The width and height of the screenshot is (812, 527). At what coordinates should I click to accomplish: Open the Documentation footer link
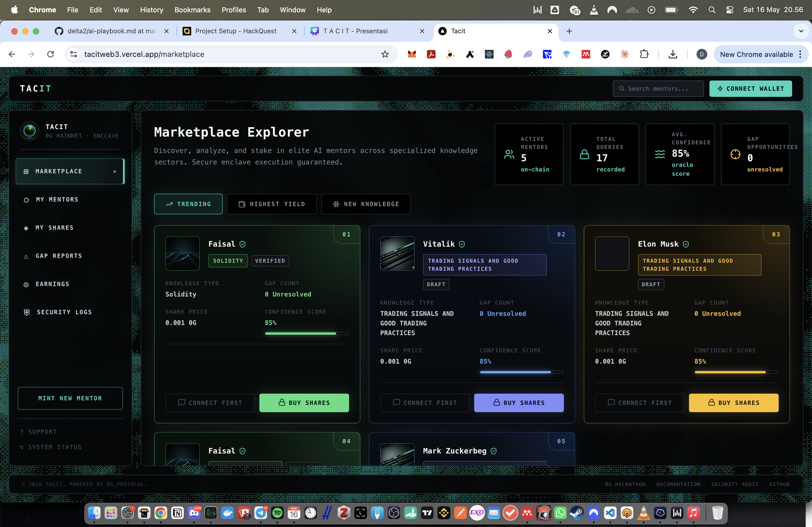coord(678,484)
